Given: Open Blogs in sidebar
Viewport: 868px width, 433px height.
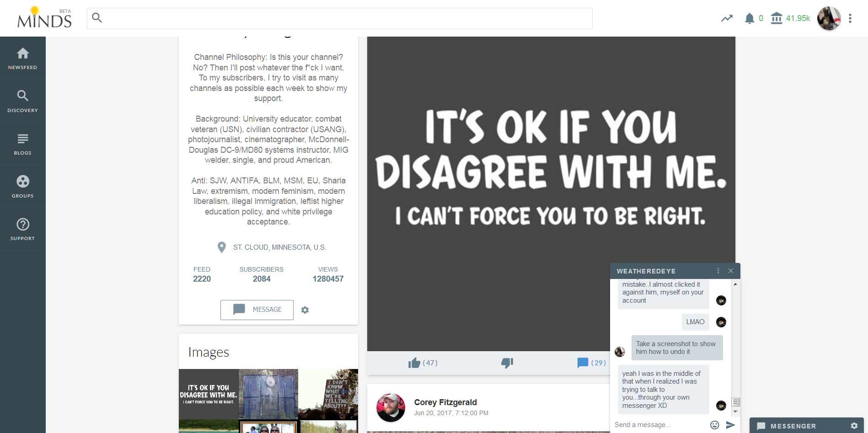Looking at the screenshot, I should coord(23,144).
